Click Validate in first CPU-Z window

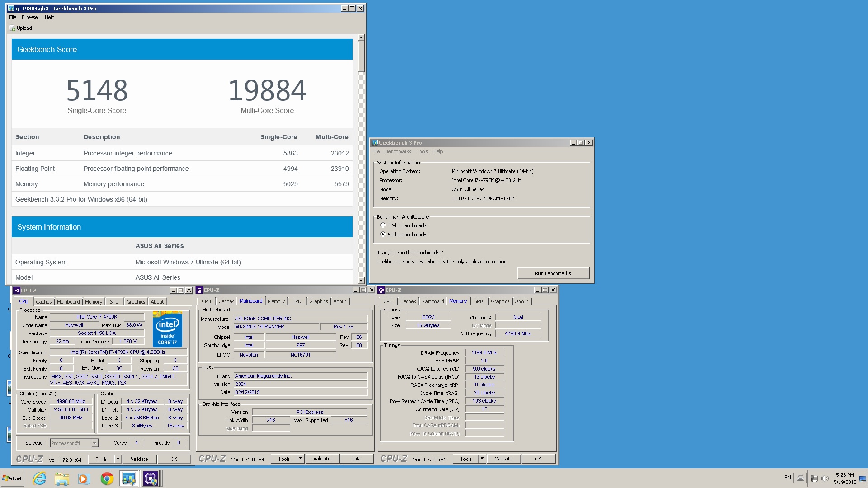(139, 459)
